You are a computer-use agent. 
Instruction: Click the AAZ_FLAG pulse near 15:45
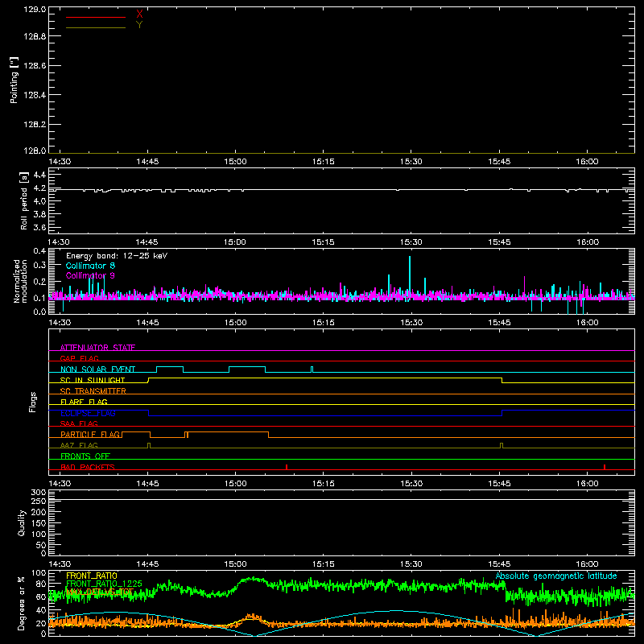(502, 446)
